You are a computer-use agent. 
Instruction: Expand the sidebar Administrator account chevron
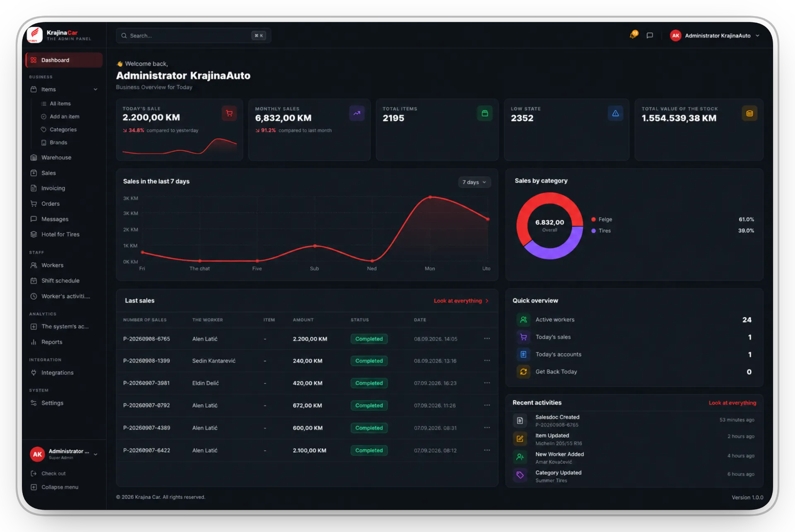tap(96, 454)
